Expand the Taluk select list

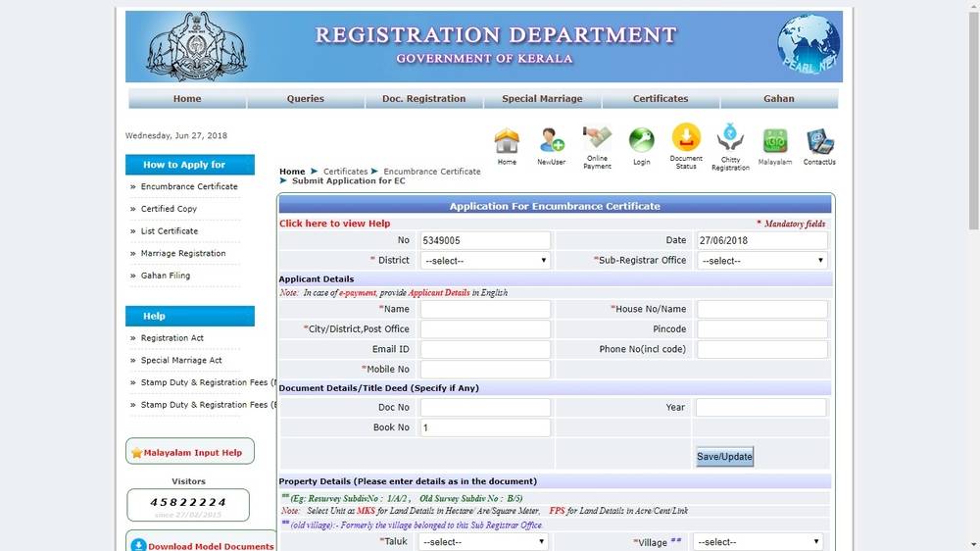click(483, 541)
